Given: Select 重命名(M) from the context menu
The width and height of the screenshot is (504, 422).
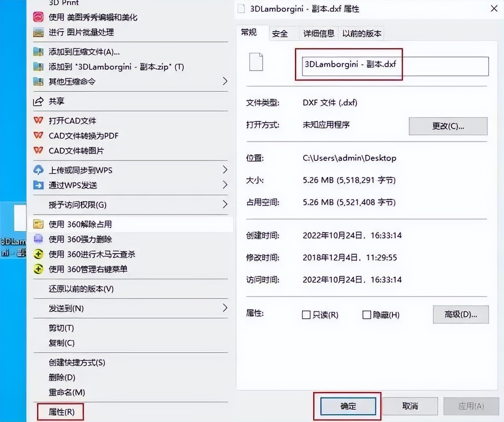Looking at the screenshot, I should tap(67, 392).
